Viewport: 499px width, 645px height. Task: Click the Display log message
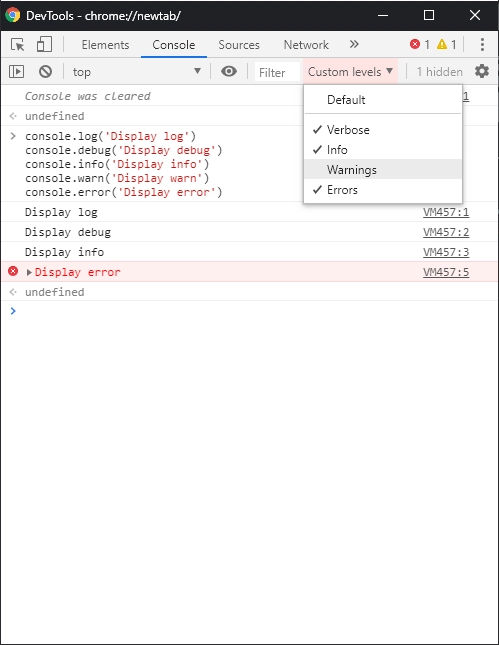tap(61, 212)
